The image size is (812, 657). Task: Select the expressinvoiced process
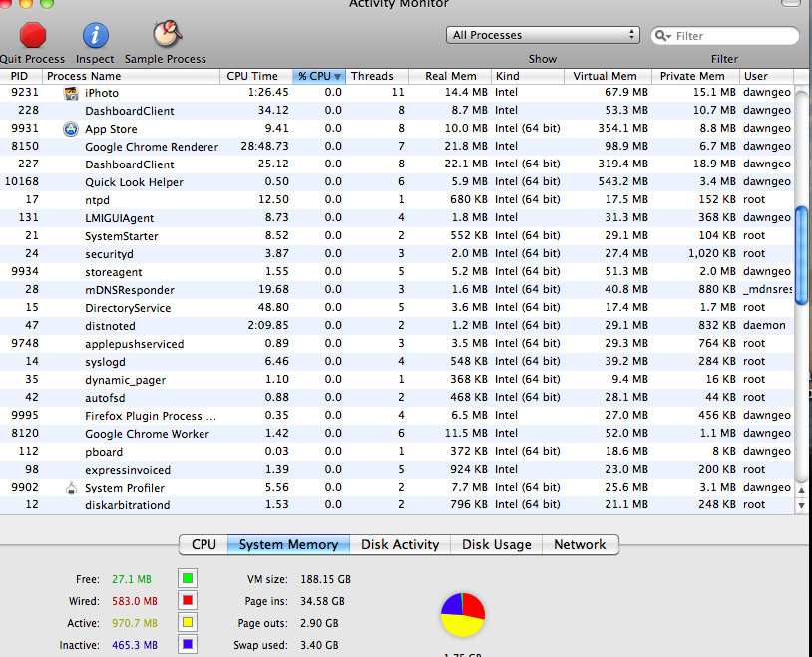(397, 470)
